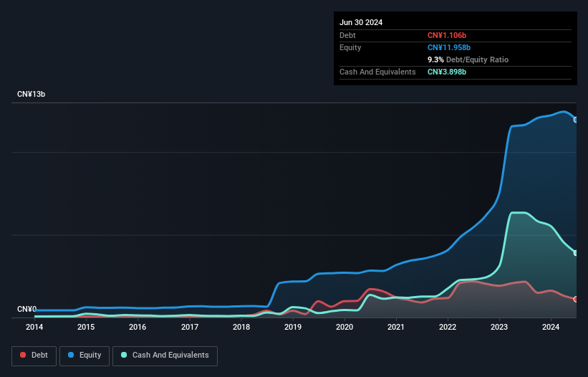Click the 2020 x-axis label
The width and height of the screenshot is (588, 377).
click(344, 327)
